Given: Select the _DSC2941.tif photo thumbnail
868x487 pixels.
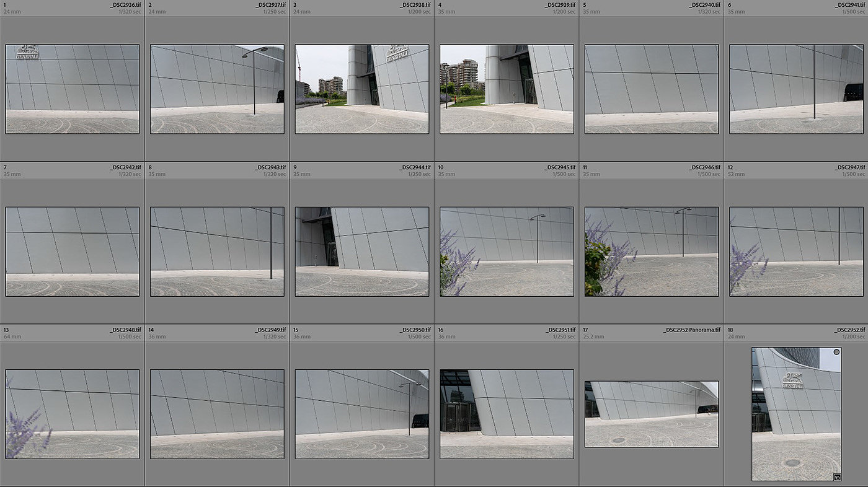Looking at the screenshot, I should 796,89.
